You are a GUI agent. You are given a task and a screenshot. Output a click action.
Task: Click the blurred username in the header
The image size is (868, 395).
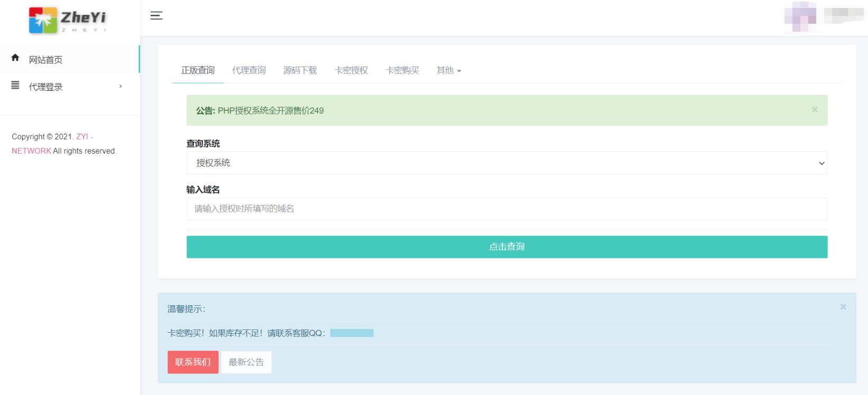coord(843,14)
